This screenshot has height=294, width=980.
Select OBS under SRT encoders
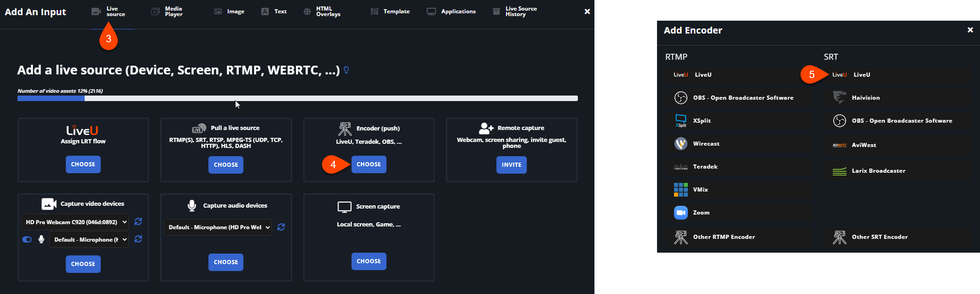pos(898,121)
